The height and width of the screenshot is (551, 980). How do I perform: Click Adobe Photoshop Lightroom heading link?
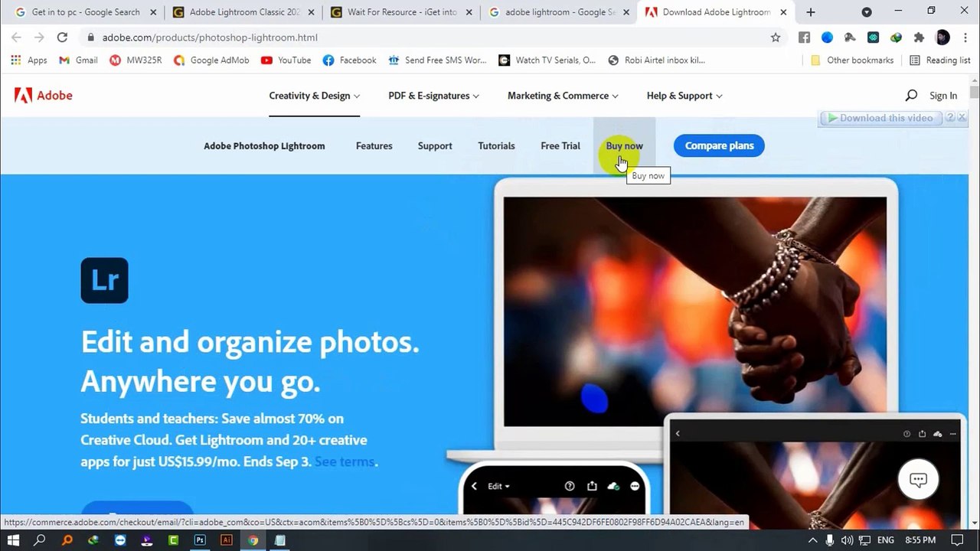264,146
